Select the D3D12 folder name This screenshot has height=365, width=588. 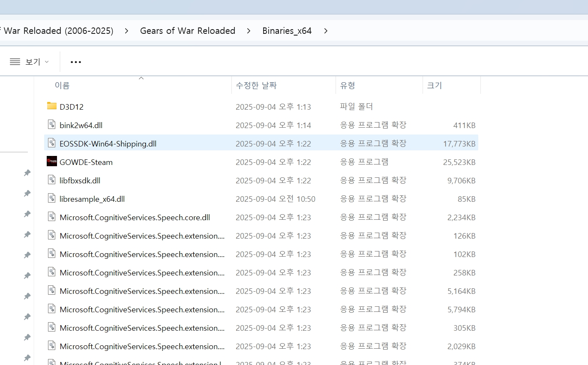72,107
